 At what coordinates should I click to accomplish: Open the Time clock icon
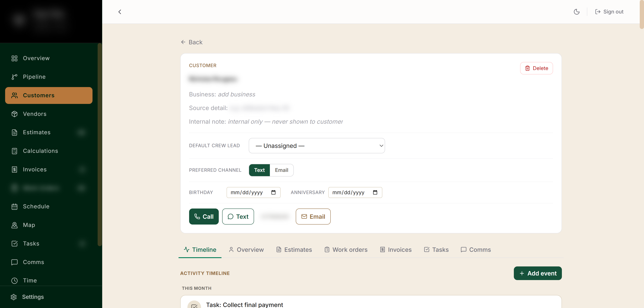point(14,281)
